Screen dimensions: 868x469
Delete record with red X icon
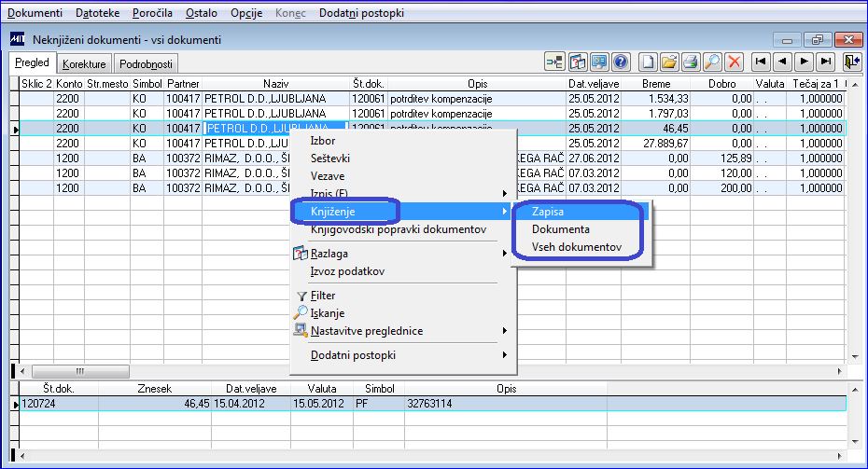coord(734,62)
